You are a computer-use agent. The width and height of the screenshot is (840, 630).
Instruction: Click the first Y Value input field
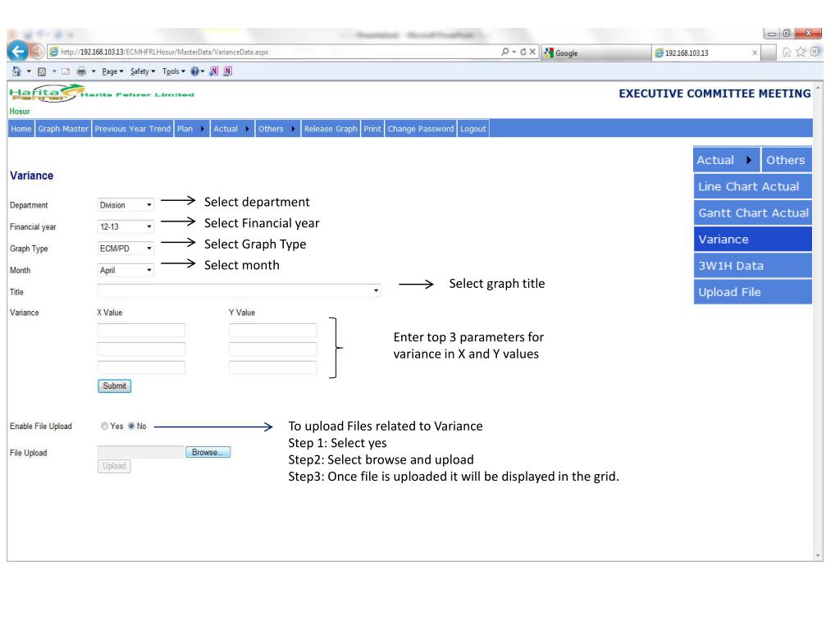pyautogui.click(x=272, y=330)
